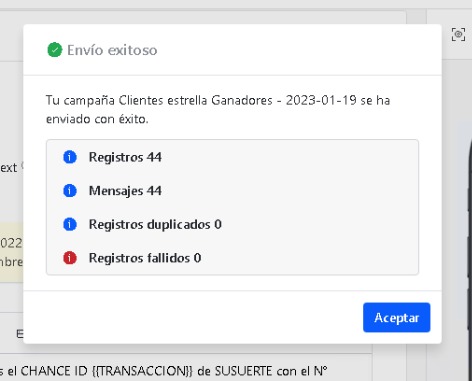Click the green success checkmark icon
Screen dimensions: 472x381
point(55,50)
